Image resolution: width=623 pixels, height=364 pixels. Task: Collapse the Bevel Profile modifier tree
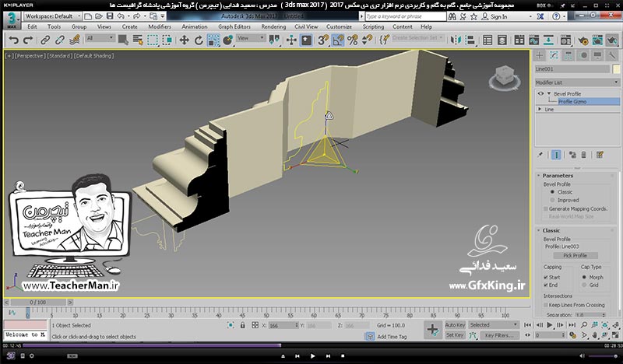549,93
